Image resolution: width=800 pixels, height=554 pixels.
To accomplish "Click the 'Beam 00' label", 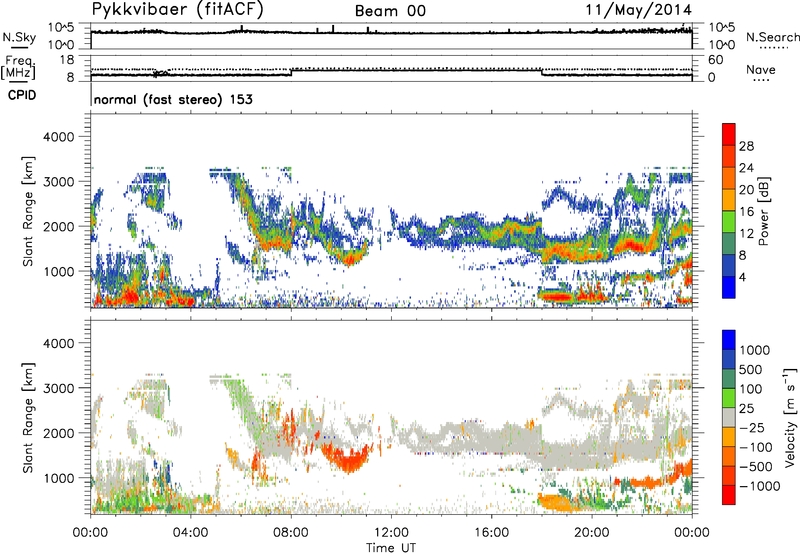I will click(x=390, y=11).
